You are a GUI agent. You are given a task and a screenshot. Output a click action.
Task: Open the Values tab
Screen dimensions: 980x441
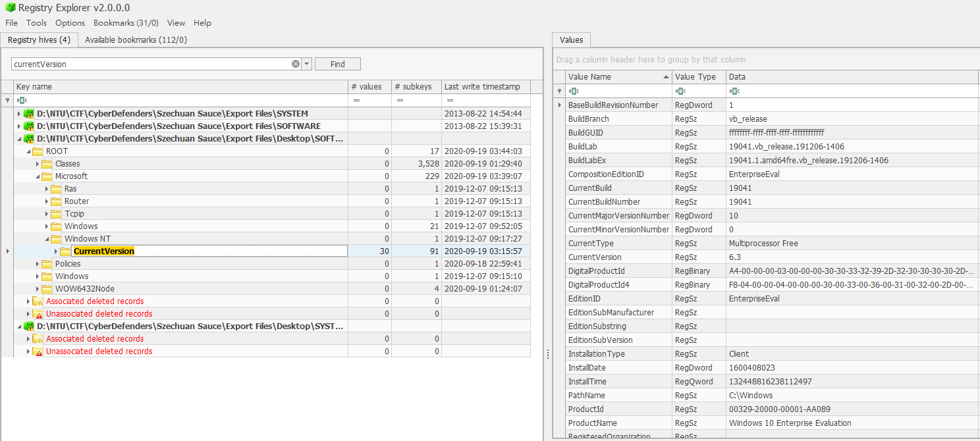(571, 40)
